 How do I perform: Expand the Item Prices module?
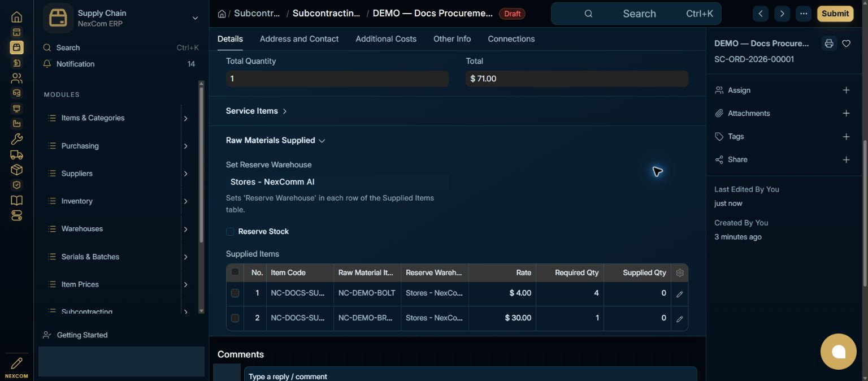coord(185,284)
